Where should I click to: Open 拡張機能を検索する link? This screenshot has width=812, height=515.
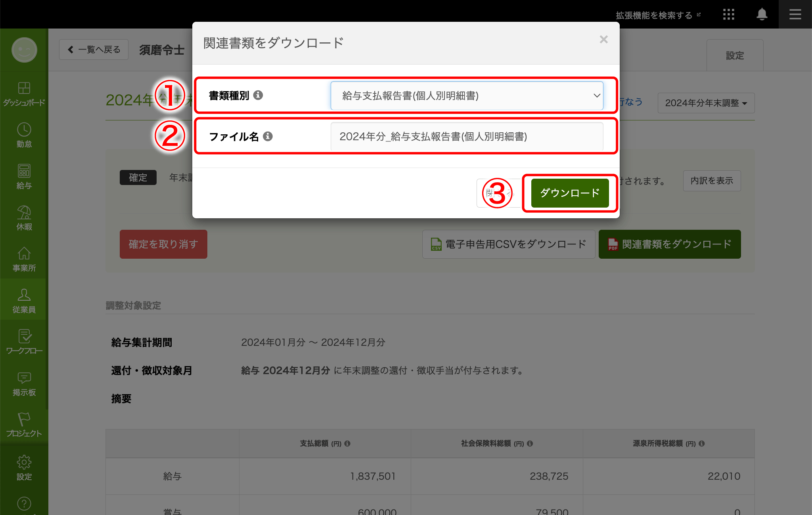(x=658, y=15)
